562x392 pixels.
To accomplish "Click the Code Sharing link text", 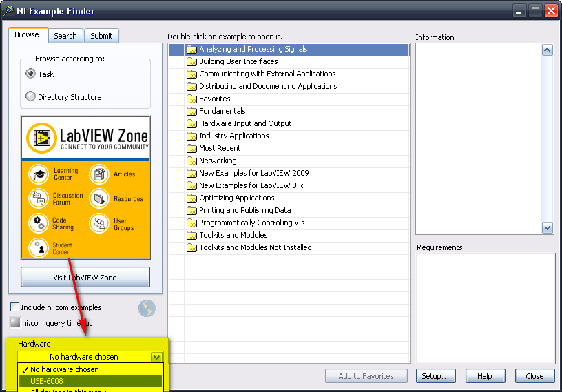I will (x=63, y=223).
